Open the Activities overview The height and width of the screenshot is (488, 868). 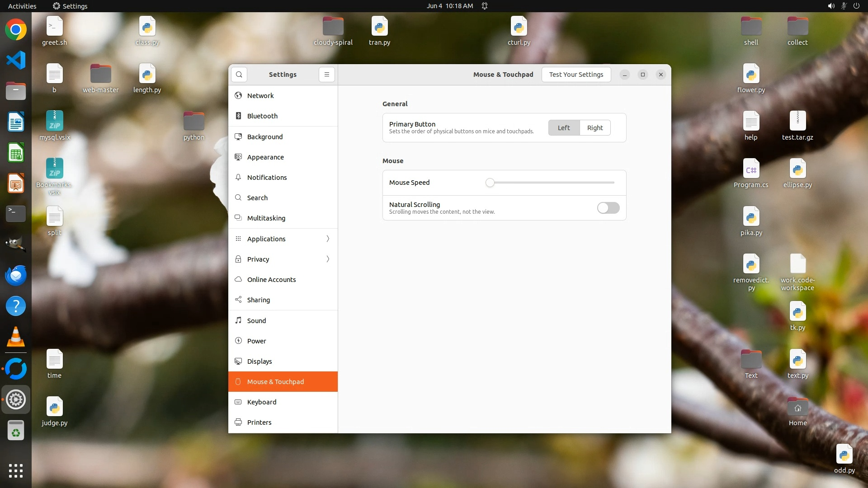22,6
